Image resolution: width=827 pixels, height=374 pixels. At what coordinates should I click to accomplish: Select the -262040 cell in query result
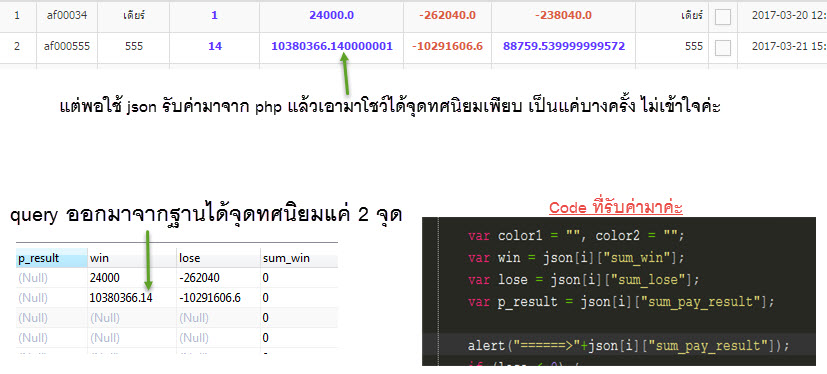[218, 278]
